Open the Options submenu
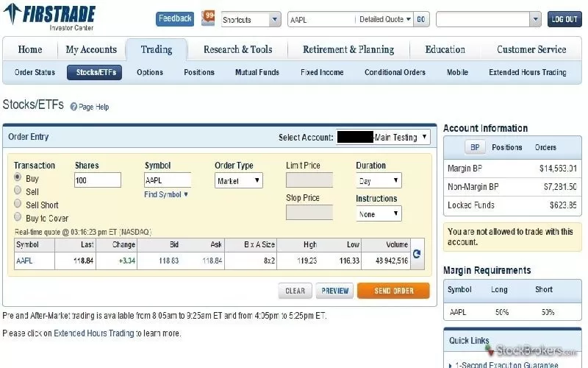 coord(150,72)
